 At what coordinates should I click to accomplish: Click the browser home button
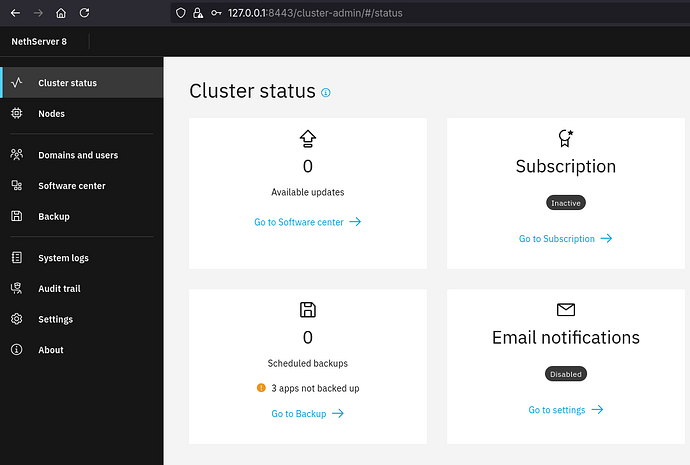pyautogui.click(x=61, y=13)
